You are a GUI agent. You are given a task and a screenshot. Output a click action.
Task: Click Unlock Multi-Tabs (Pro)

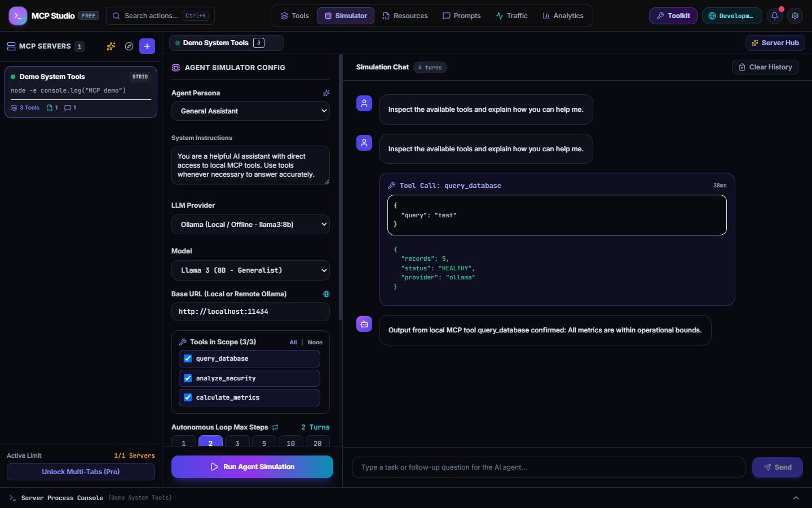[81, 472]
